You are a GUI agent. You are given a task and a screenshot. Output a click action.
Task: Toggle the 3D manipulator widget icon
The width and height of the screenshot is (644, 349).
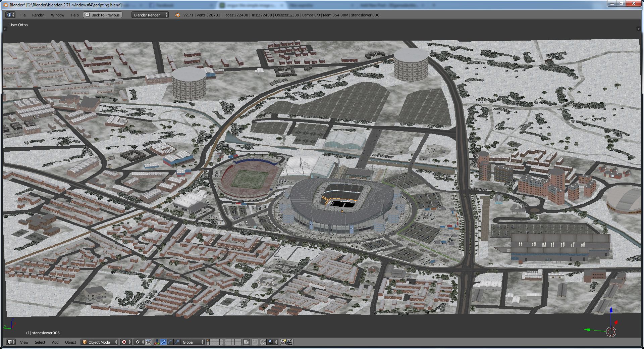tap(157, 342)
